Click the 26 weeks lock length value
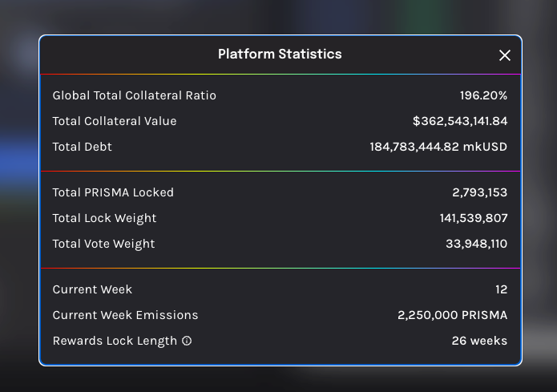This screenshot has width=557, height=392. [x=479, y=341]
